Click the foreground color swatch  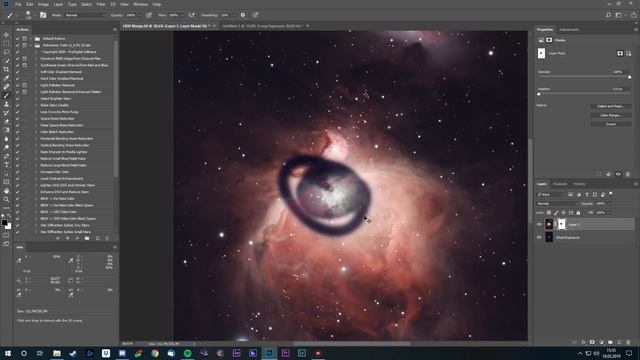[4, 223]
